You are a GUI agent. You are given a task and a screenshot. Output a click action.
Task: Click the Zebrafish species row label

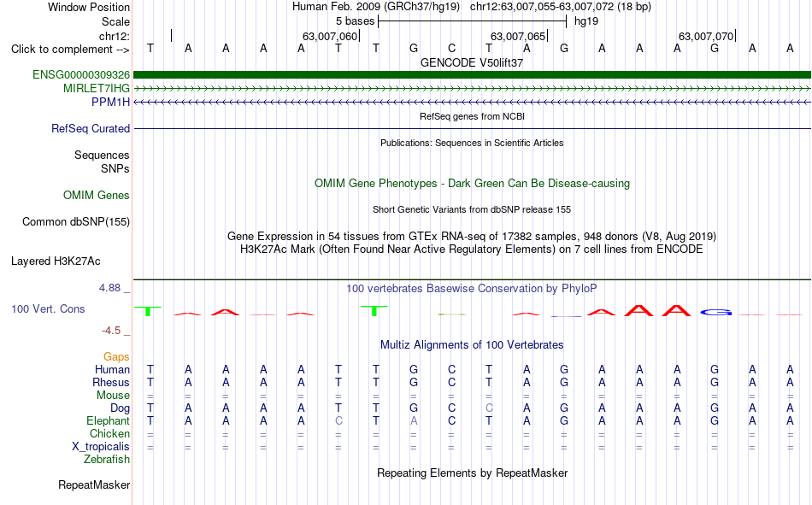pos(107,460)
